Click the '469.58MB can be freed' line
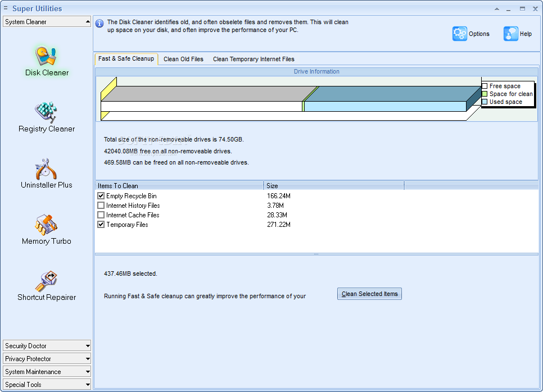The image size is (543, 392). tap(177, 162)
